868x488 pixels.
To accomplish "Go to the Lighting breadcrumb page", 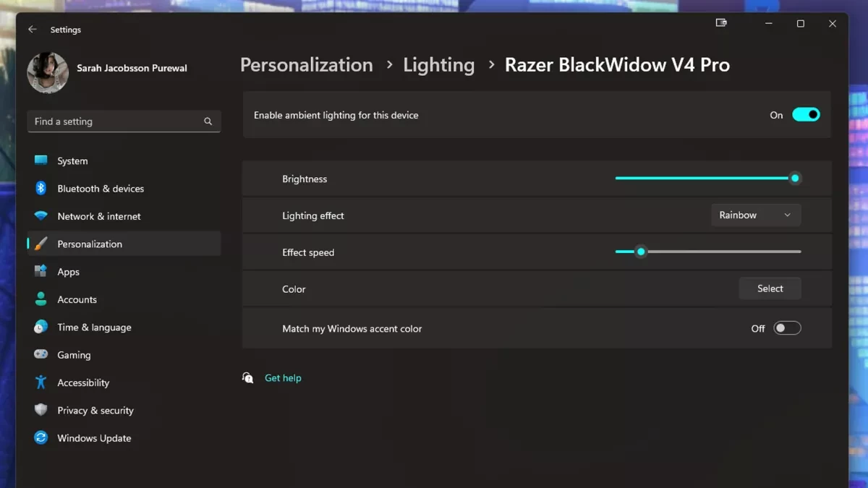I will click(x=438, y=64).
